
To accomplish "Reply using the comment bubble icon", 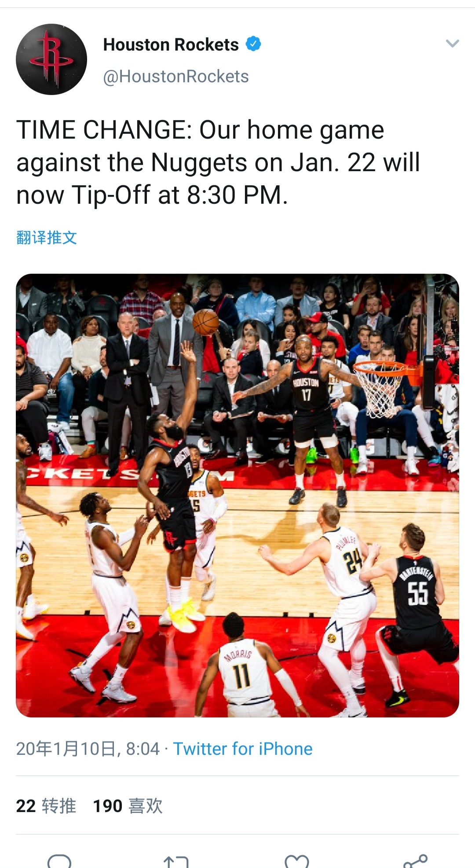I will [x=59, y=861].
